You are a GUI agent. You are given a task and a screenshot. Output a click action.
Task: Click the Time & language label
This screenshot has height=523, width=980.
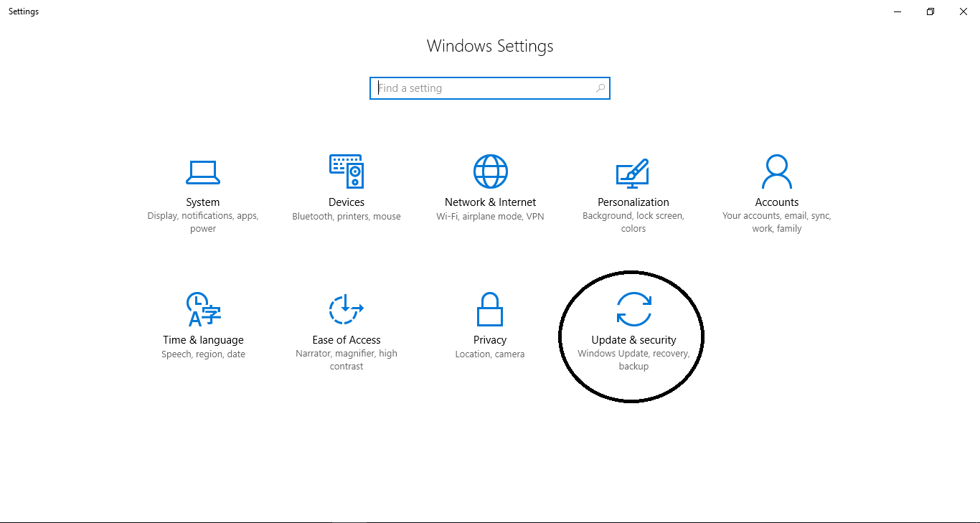[203, 340]
